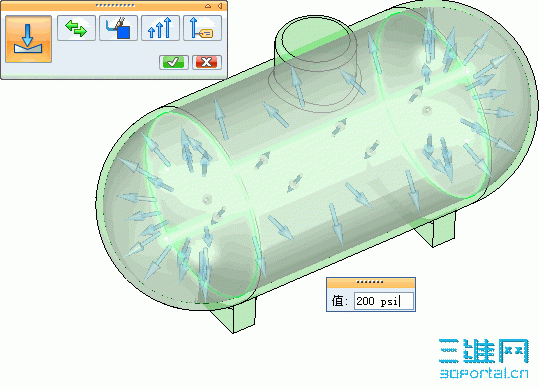Toggle the load label display icon
This screenshot has width=539, height=389.
(x=202, y=28)
